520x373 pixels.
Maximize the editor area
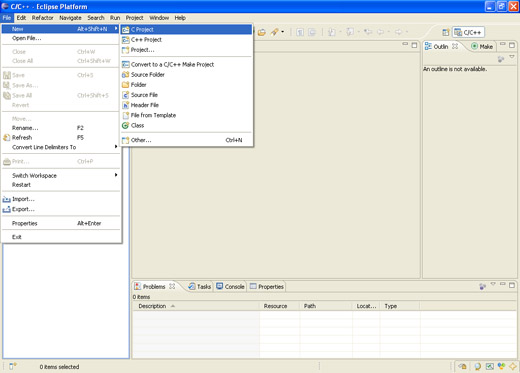[x=414, y=45]
